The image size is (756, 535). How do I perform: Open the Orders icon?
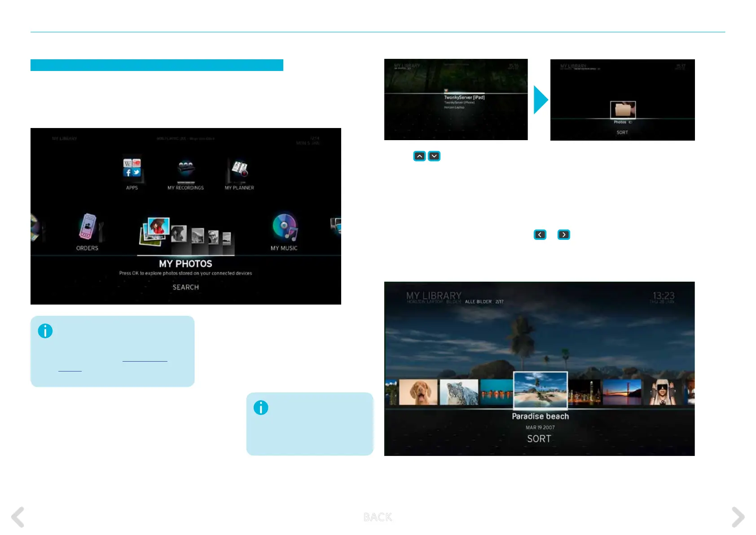point(88,227)
